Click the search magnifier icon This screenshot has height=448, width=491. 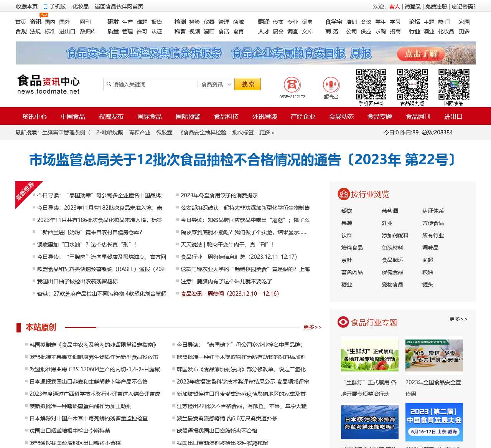(109, 84)
